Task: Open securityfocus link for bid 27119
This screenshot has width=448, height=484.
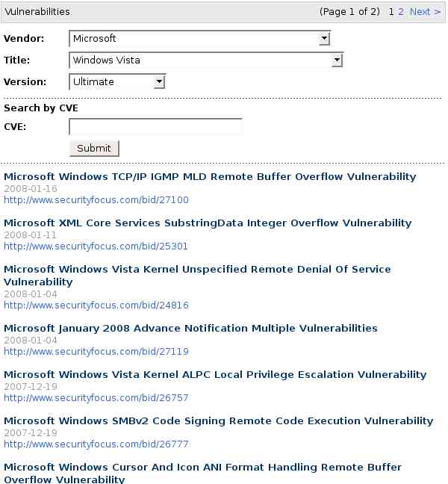Action: (96, 352)
